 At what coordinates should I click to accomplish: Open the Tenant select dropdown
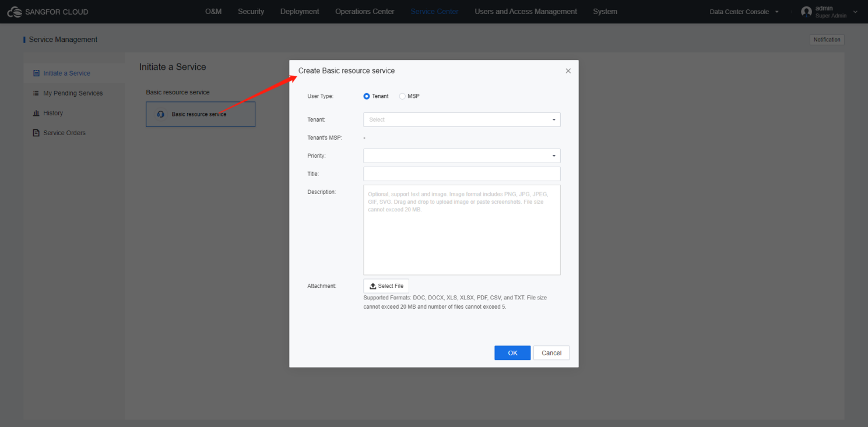click(462, 119)
